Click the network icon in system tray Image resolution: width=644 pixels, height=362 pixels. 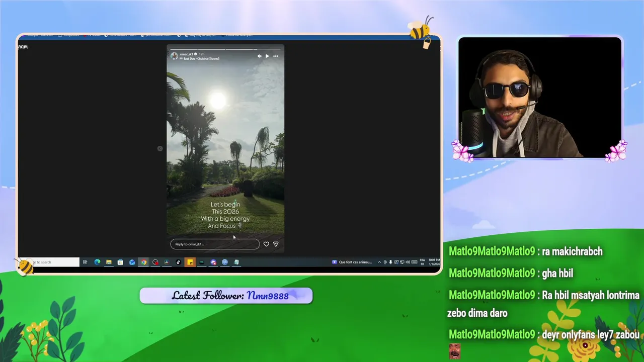[402, 262]
